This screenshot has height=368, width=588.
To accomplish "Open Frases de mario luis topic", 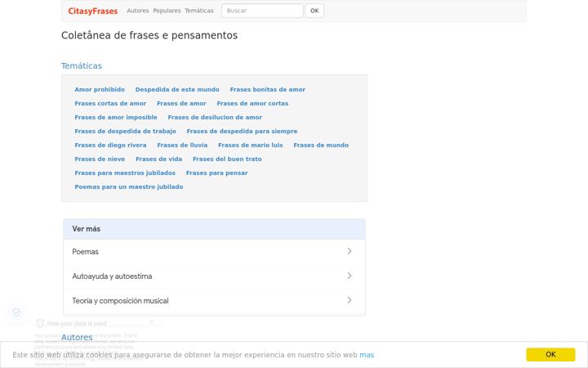I will pyautogui.click(x=251, y=145).
